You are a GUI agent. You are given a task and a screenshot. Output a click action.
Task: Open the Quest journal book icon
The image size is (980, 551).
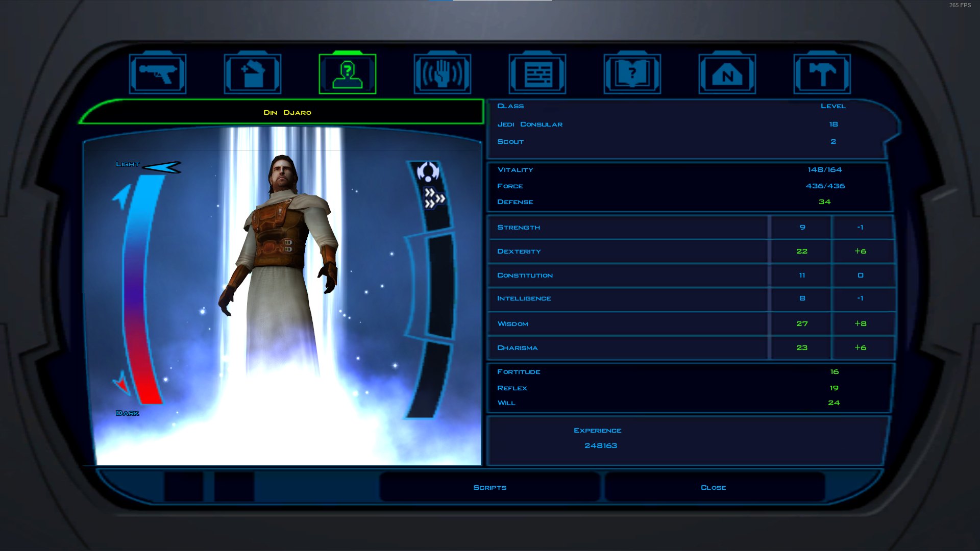tap(632, 74)
